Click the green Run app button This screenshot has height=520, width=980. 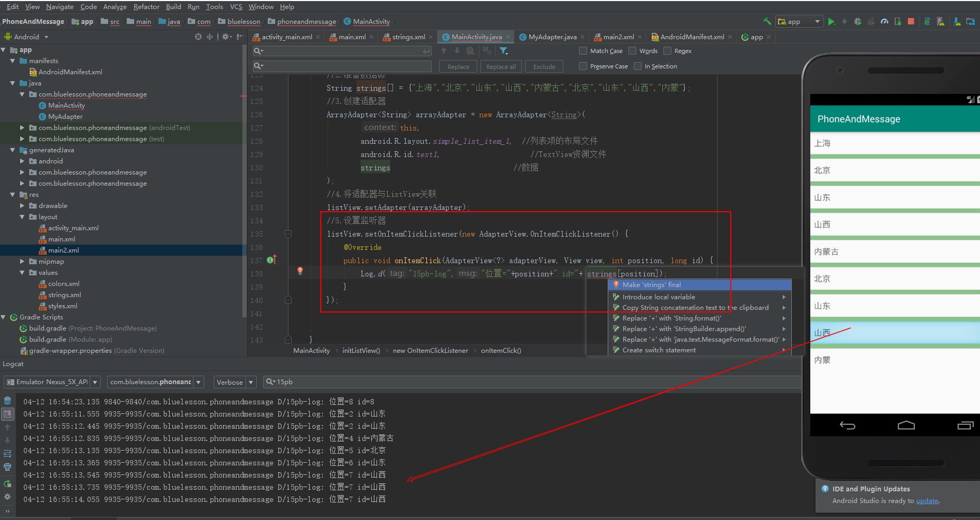click(831, 22)
